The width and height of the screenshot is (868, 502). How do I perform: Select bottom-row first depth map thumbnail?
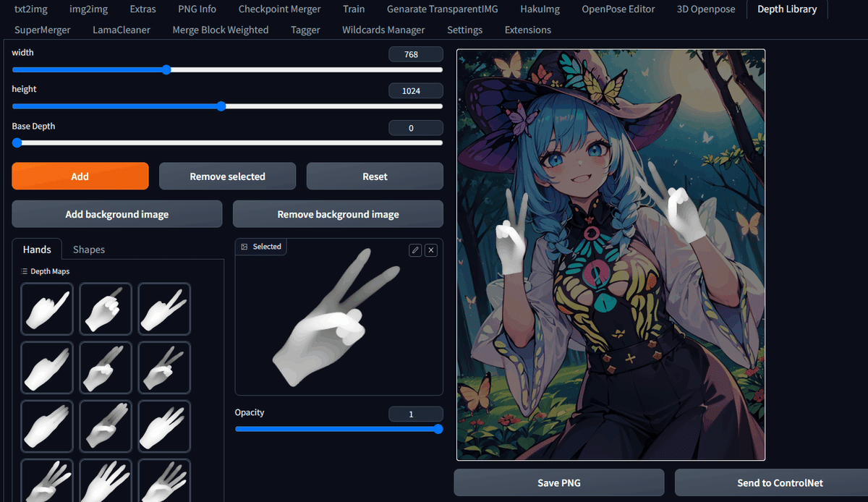47,480
